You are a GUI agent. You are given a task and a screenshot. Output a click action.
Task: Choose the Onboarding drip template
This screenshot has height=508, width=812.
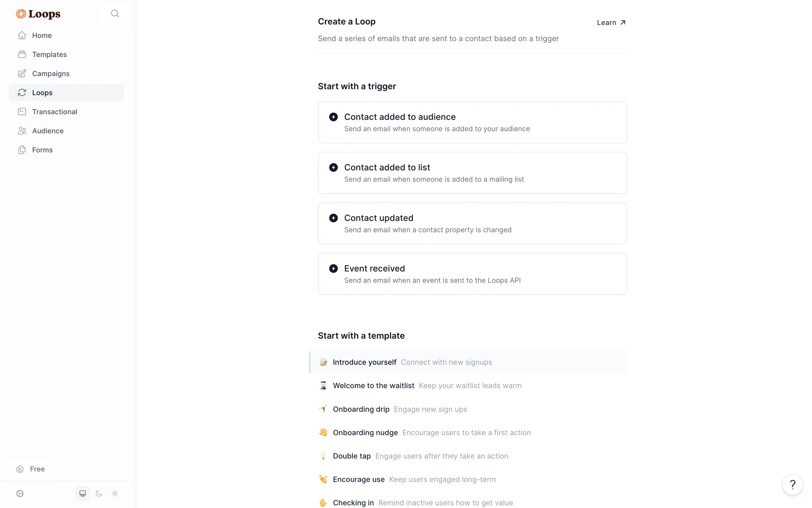(361, 409)
